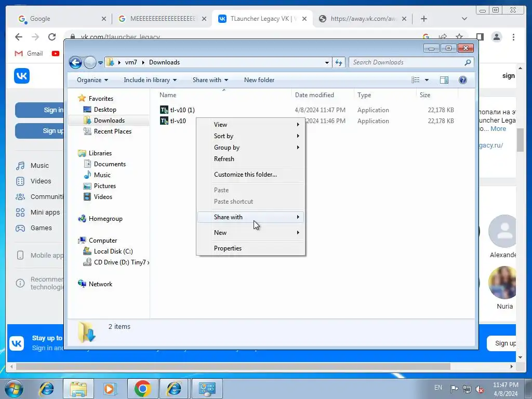The width and height of the screenshot is (532, 399).
Task: Refresh the Downloads folder address bar
Action: click(339, 62)
